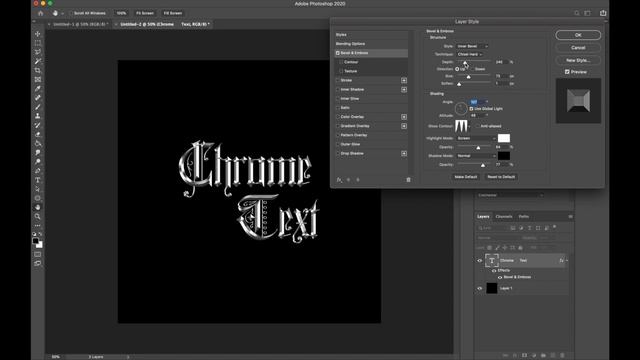Open the Hand tool preset dropdown
This screenshot has height=360, width=640.
[x=62, y=13]
